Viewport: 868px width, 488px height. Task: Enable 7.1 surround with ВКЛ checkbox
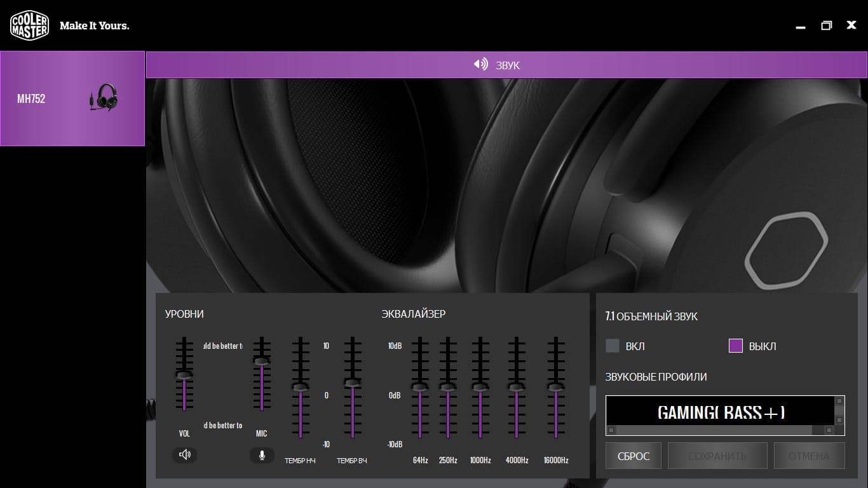click(x=613, y=346)
